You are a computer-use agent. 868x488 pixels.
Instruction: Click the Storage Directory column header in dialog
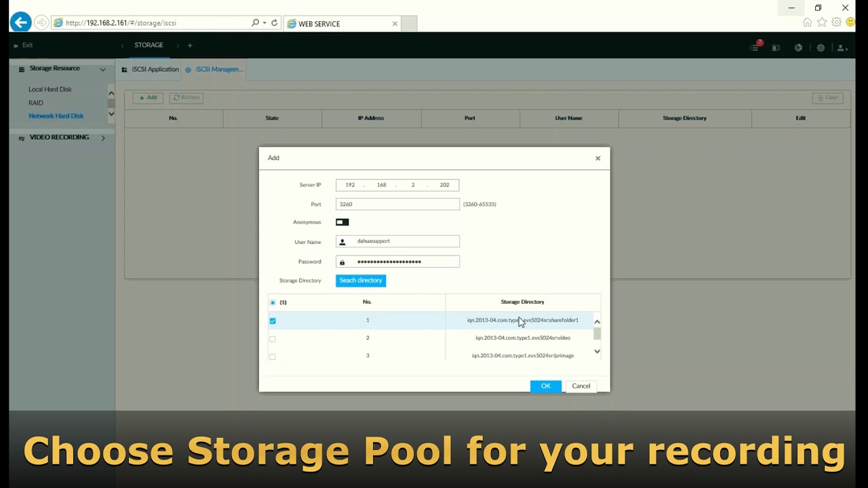click(523, 302)
